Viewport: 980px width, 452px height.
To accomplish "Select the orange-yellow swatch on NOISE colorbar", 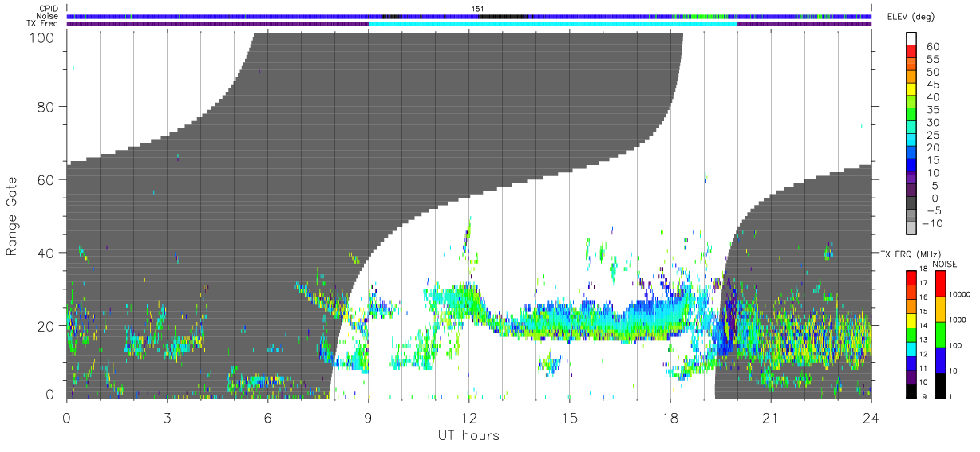I will 940,309.
